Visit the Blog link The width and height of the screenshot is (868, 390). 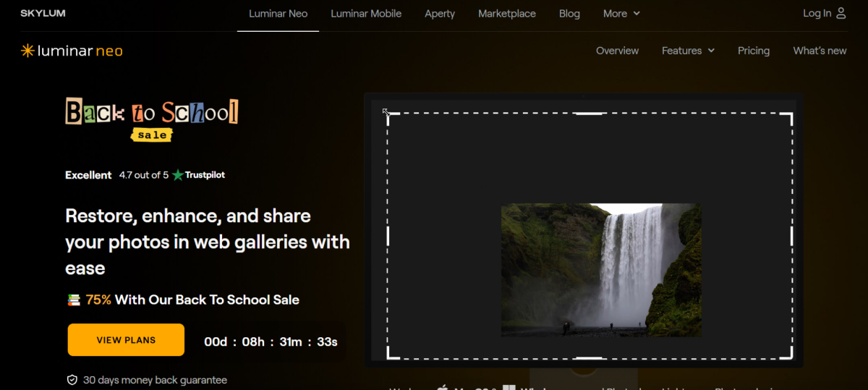tap(569, 13)
